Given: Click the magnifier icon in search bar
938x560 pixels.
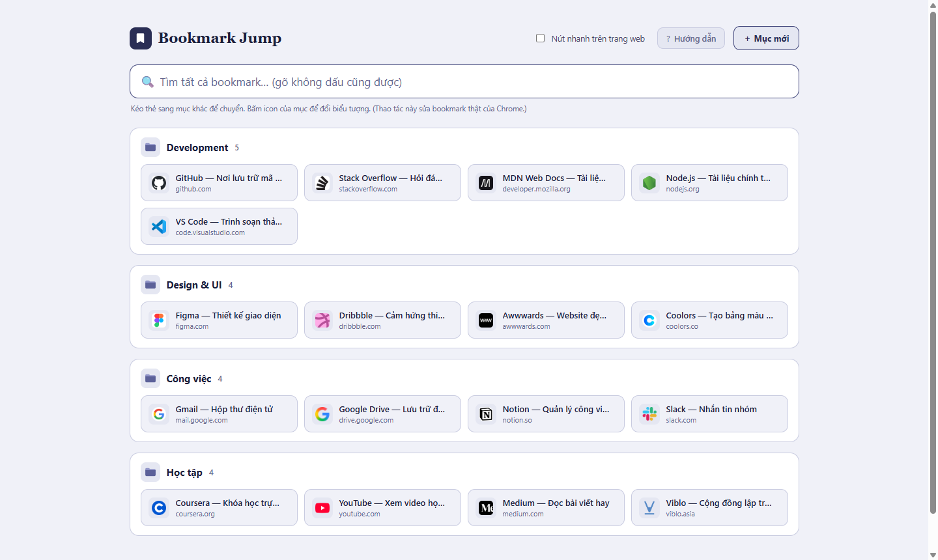Looking at the screenshot, I should (x=148, y=82).
